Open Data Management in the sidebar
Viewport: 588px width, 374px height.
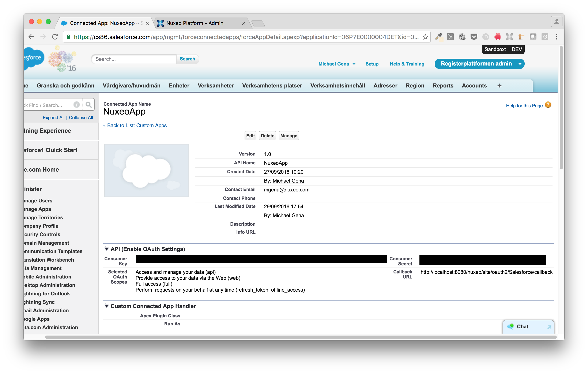(x=42, y=268)
